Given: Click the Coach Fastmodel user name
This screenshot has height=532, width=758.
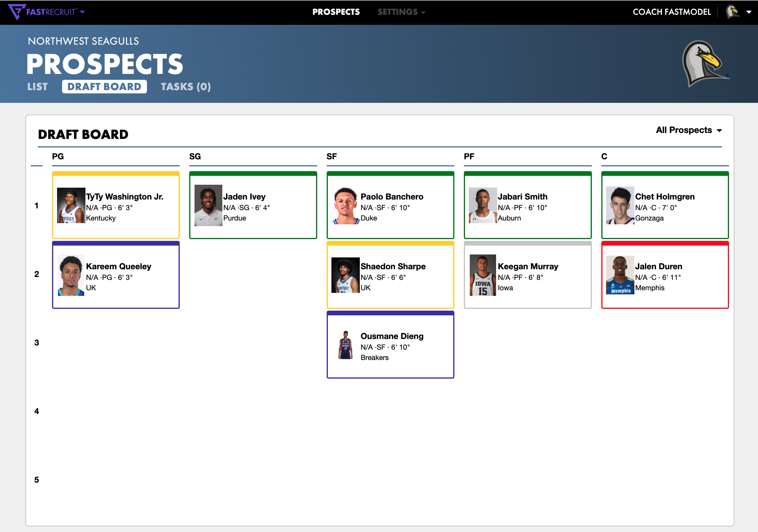Looking at the screenshot, I should click(671, 12).
